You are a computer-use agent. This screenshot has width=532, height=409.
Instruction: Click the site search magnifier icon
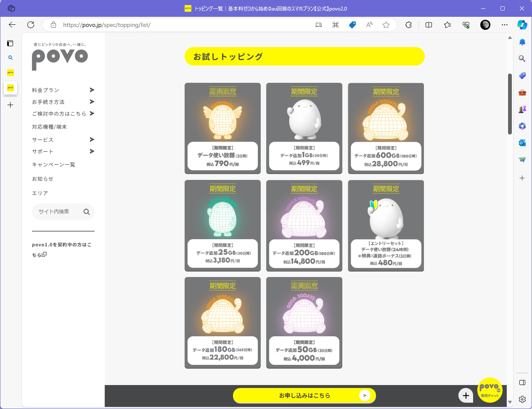87,212
